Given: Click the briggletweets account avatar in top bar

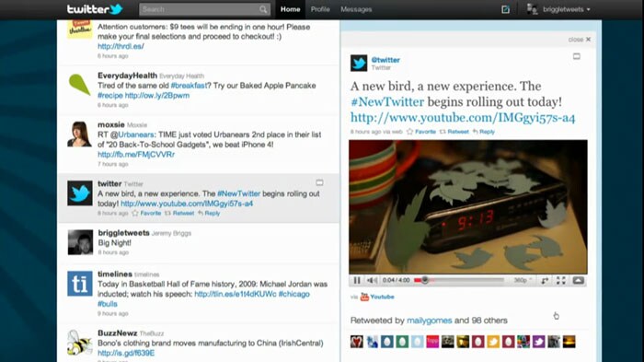Looking at the screenshot, I should click(x=532, y=9).
